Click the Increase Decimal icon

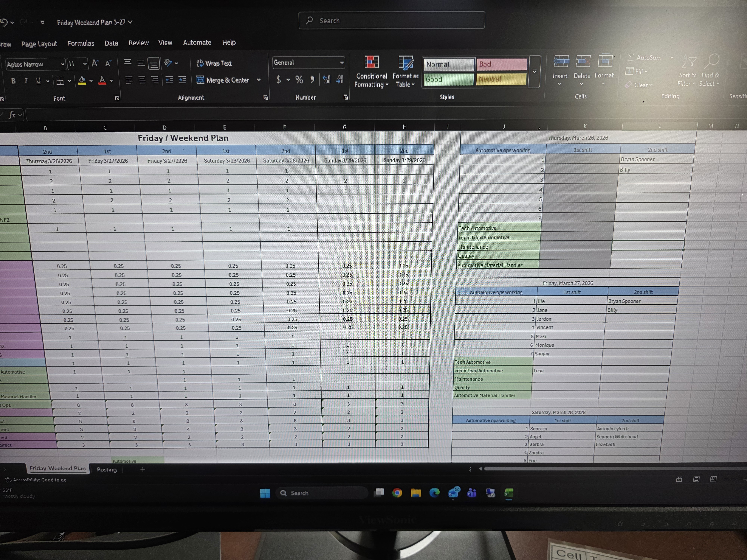click(327, 80)
